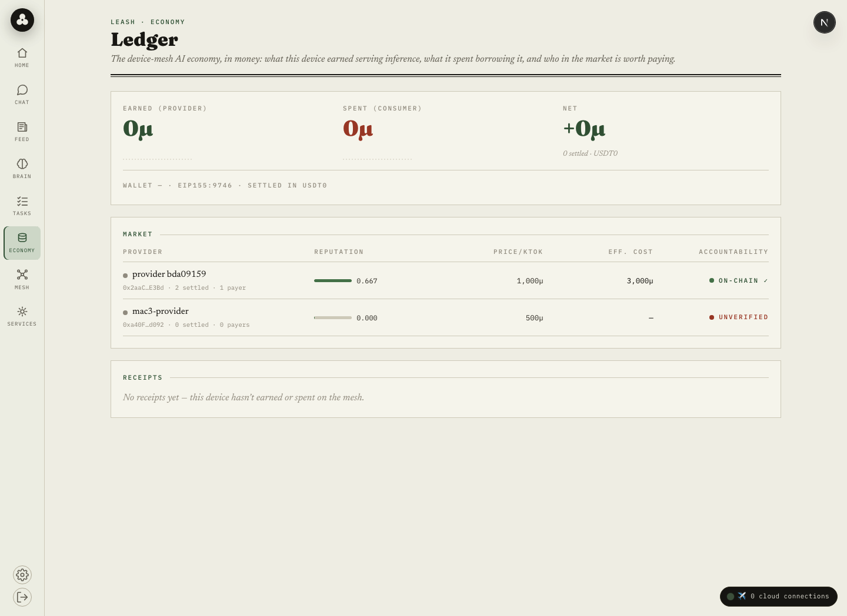847x616 pixels.
Task: Click address 0xa40F…d092 under mac3-provider
Action: point(144,325)
